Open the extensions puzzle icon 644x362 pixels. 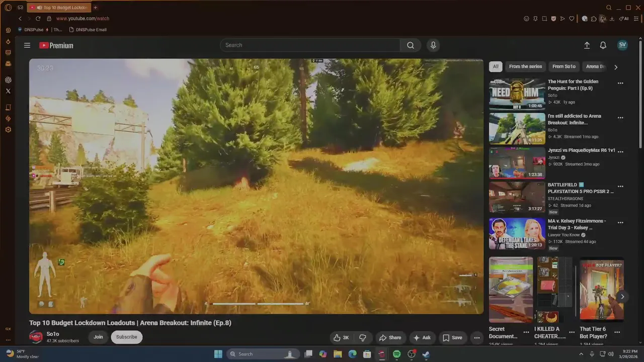pyautogui.click(x=594, y=19)
